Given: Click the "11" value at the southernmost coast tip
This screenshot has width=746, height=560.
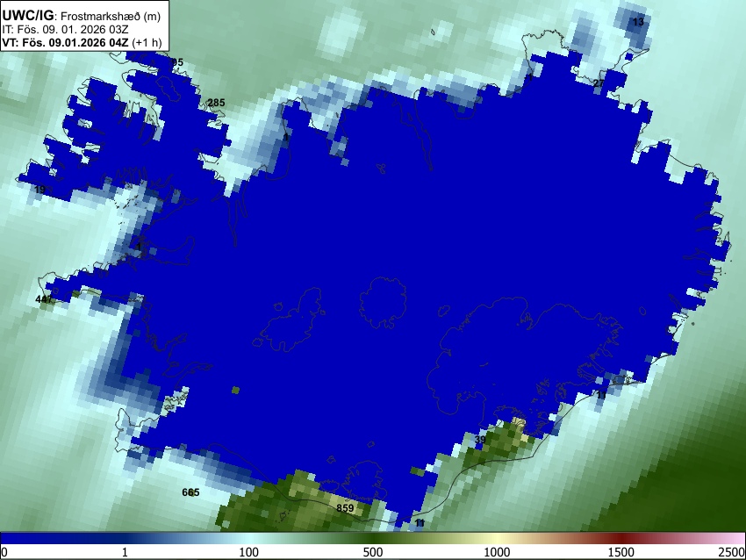Looking at the screenshot, I should click(x=420, y=523).
